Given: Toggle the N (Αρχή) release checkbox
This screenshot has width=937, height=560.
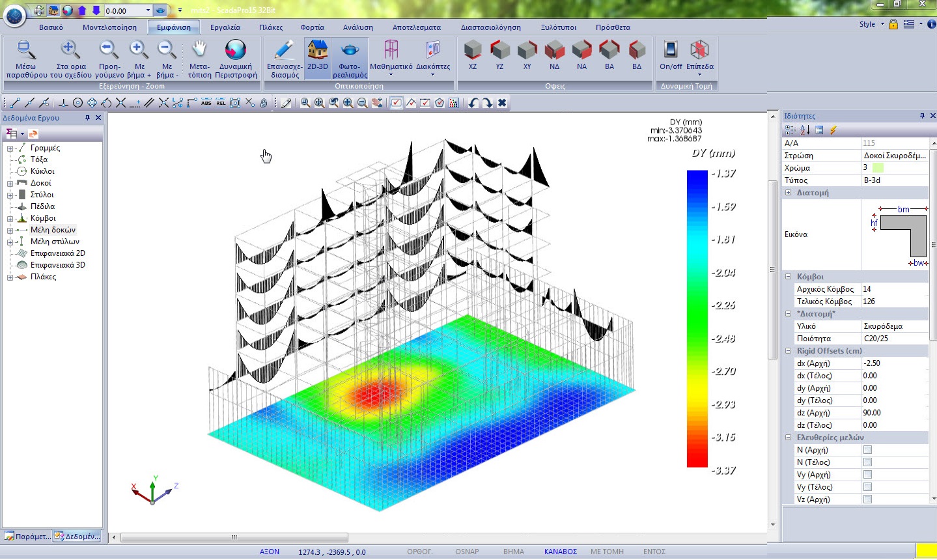Looking at the screenshot, I should pos(867,450).
